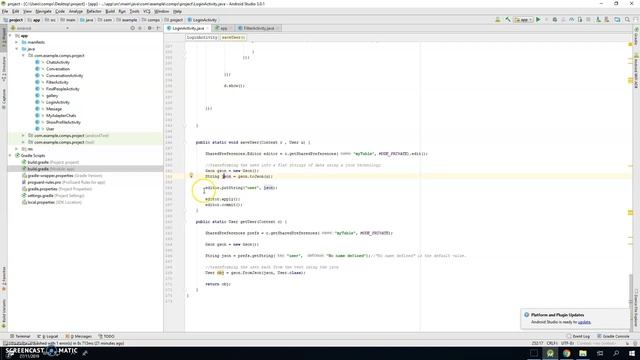Screen dimensions: 640x360
Task: Click the scroll-from-source target icon in Project panel
Action: tap(132, 28)
